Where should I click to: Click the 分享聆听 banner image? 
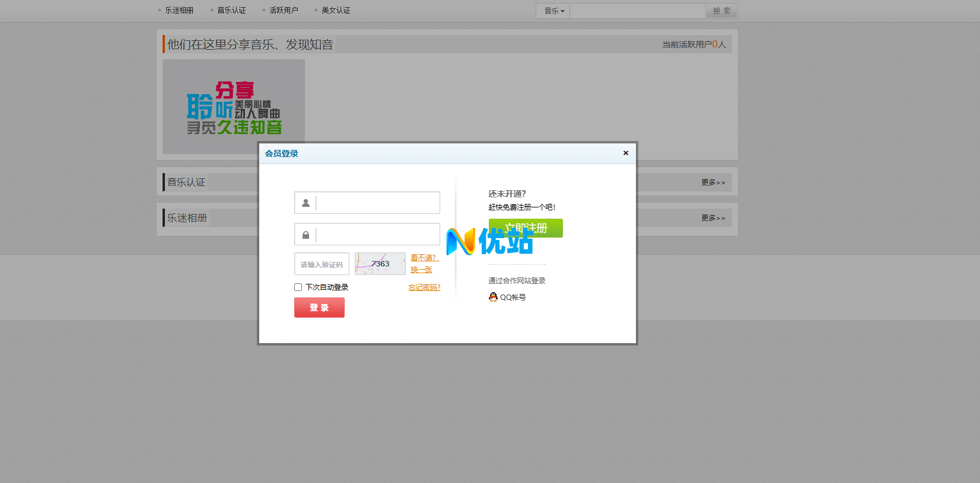tap(234, 107)
